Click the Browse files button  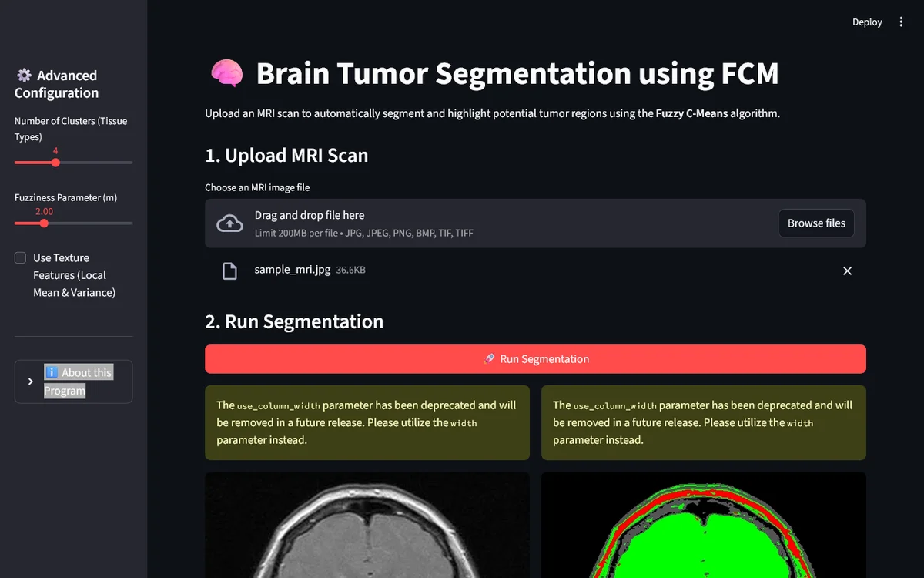(816, 223)
